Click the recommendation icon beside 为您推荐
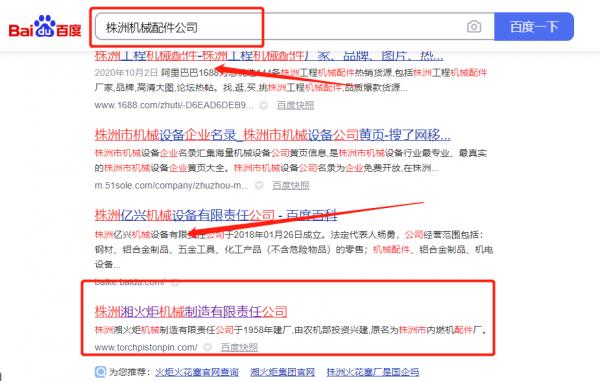This screenshot has height=381, width=600. (x=100, y=372)
